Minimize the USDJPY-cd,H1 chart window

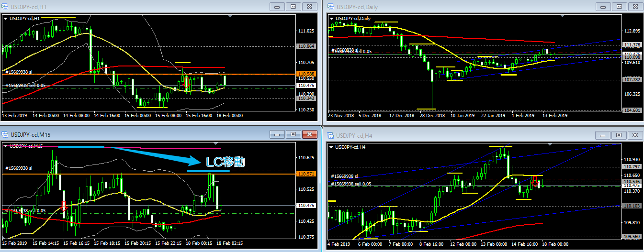[x=276, y=6]
